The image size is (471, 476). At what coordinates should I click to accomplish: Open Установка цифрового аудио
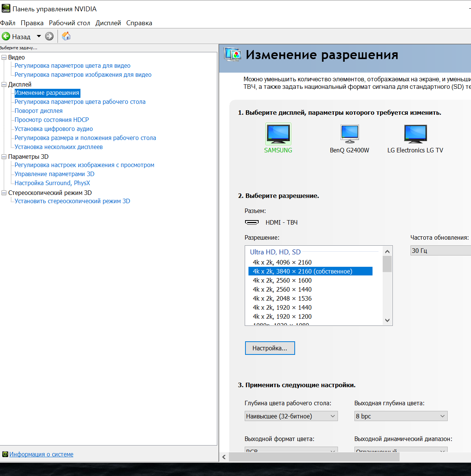[x=54, y=129]
